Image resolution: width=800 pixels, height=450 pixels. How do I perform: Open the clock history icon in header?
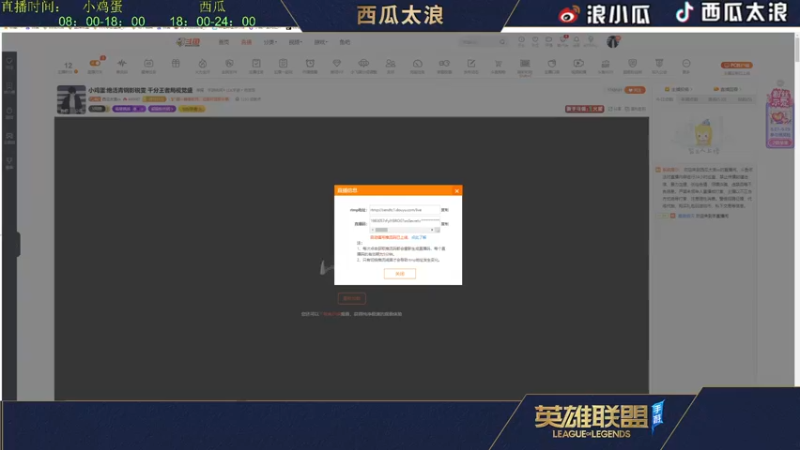coord(521,41)
